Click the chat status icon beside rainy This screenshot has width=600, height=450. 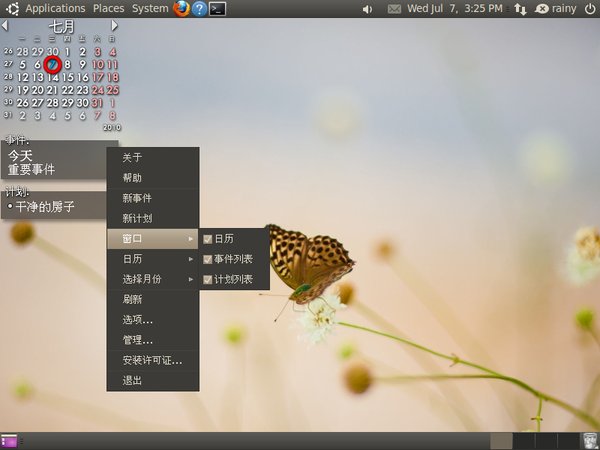pos(541,9)
